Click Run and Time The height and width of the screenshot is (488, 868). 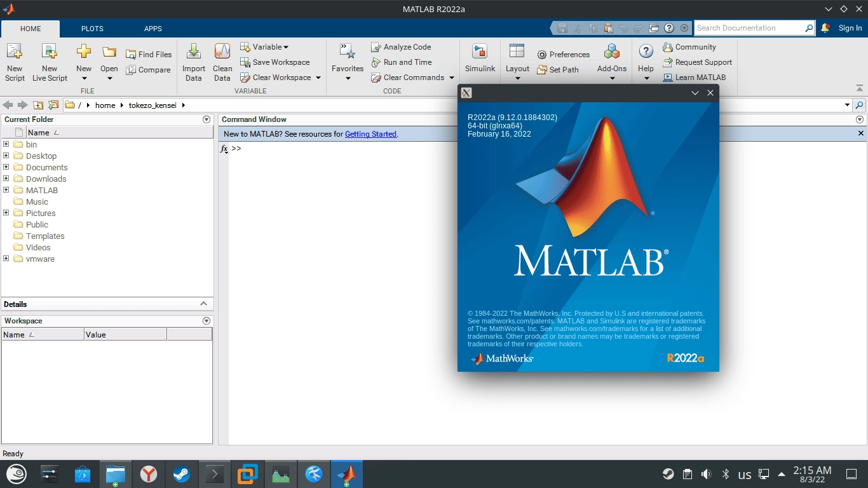pos(401,62)
